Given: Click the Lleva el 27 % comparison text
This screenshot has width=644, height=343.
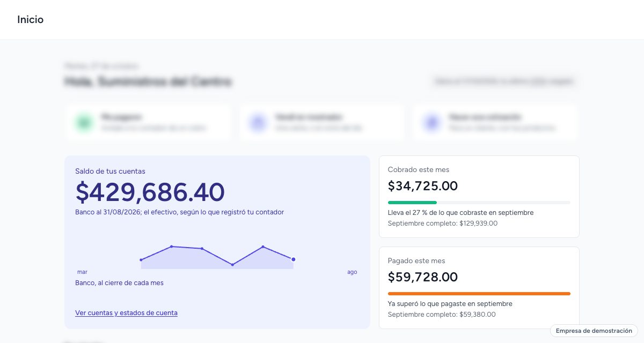Looking at the screenshot, I should pyautogui.click(x=460, y=213).
